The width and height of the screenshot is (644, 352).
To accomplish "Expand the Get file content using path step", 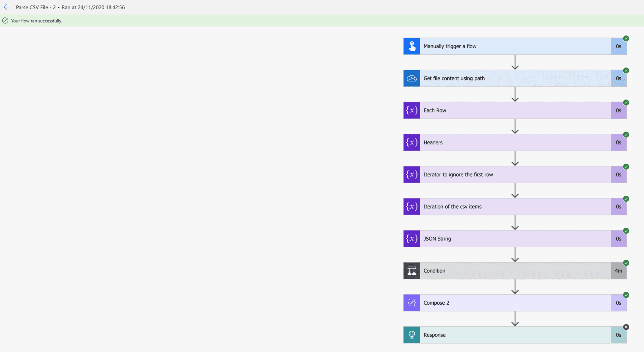I will coord(515,78).
